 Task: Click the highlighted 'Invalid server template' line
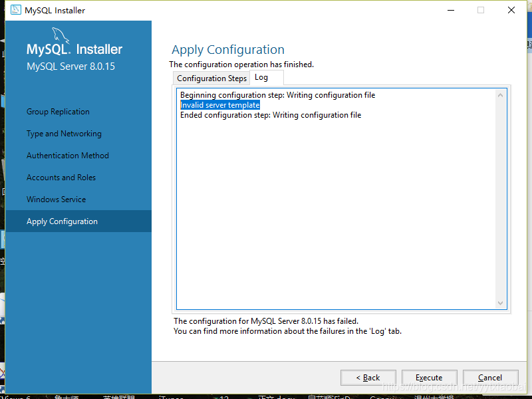[x=220, y=105]
